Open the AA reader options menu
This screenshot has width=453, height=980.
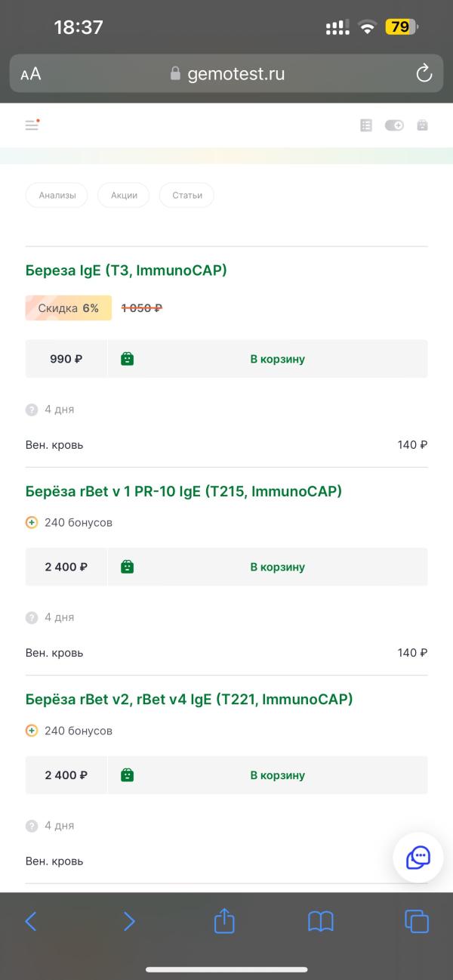click(x=31, y=74)
